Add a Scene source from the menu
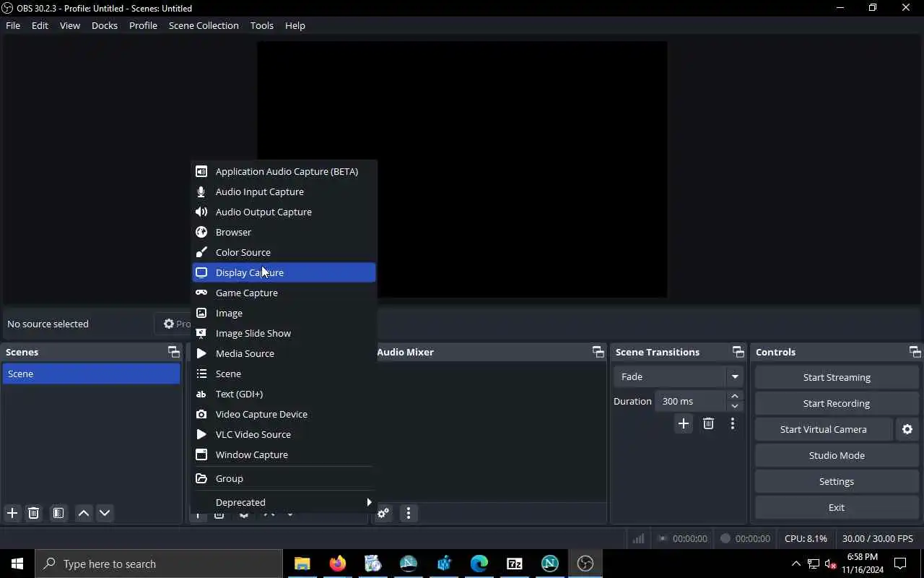This screenshot has height=578, width=924. pos(284,374)
